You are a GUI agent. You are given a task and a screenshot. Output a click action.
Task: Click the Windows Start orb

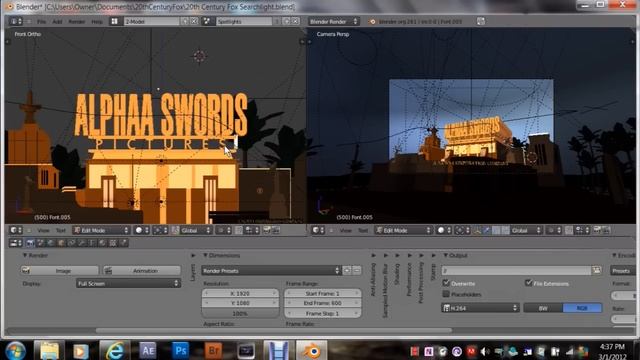point(16,351)
